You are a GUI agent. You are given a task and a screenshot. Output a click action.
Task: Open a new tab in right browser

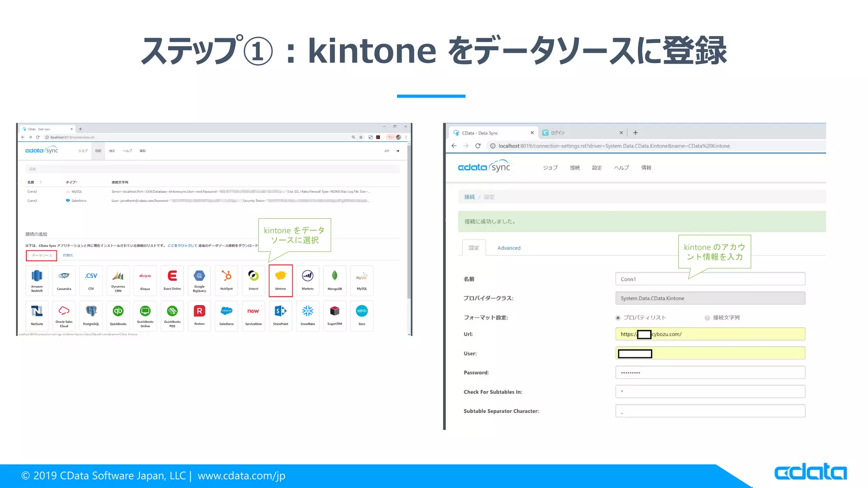635,133
